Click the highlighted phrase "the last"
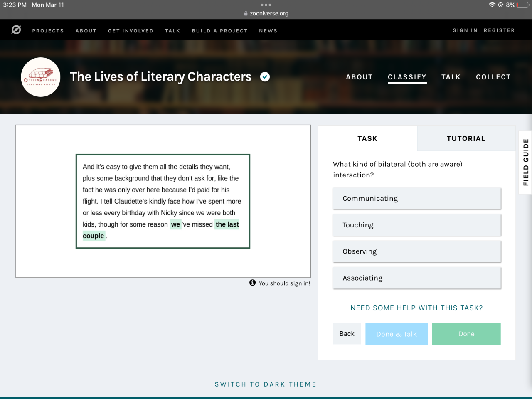 click(x=227, y=224)
